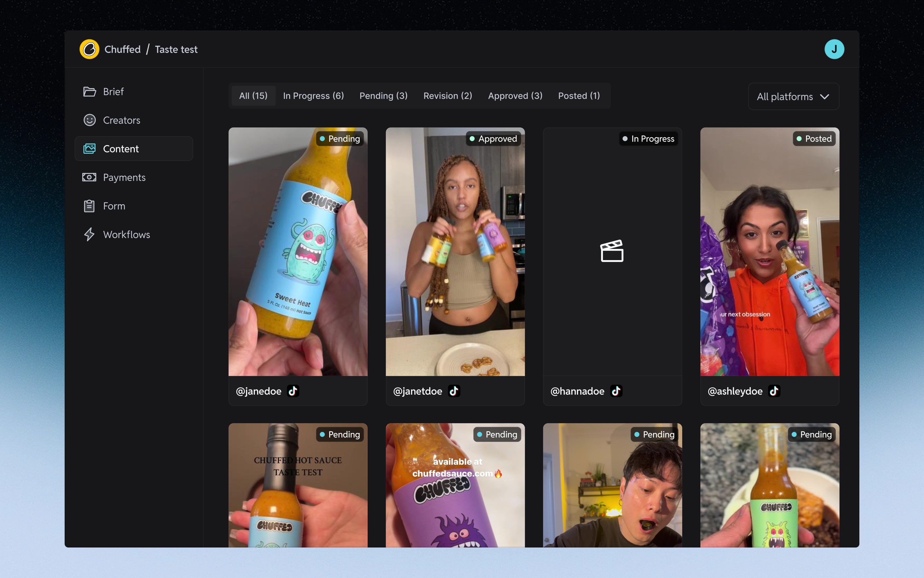Open the @ashleydoe 'next obsession' video thumbnail

pyautogui.click(x=770, y=251)
